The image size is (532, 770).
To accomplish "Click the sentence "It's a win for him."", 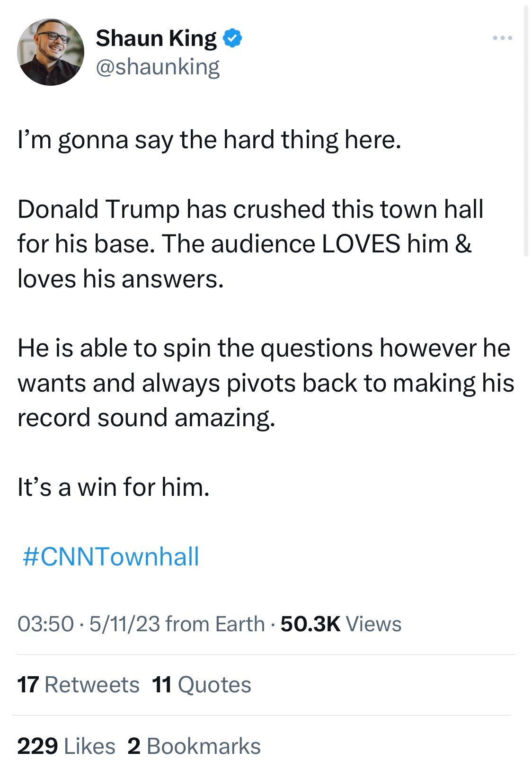I will click(113, 487).
